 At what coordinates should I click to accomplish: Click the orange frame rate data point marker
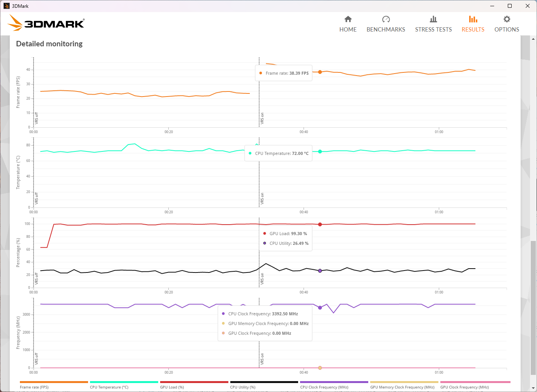click(x=320, y=72)
